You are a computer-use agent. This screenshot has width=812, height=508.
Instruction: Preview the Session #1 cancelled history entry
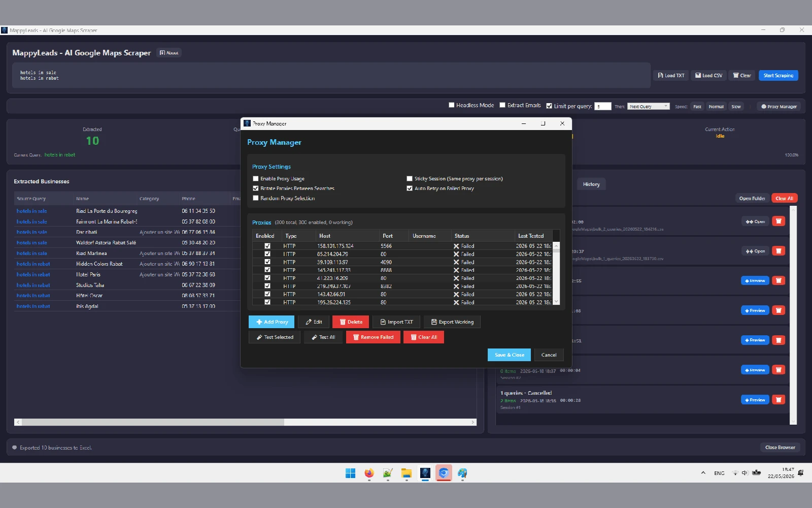(x=755, y=400)
